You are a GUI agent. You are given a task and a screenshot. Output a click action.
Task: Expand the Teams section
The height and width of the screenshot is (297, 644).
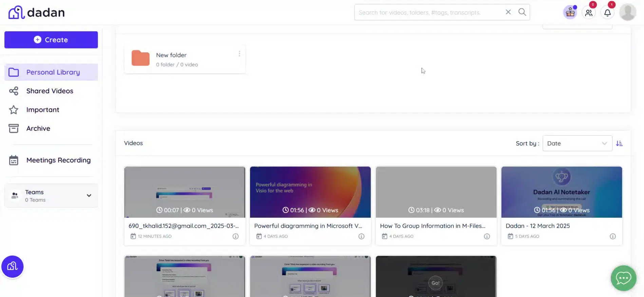89,196
